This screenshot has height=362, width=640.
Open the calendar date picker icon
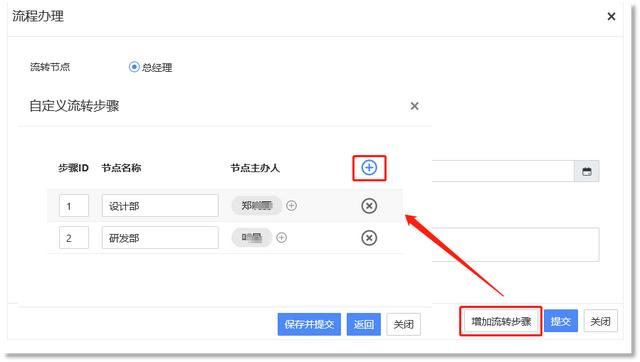(x=587, y=171)
